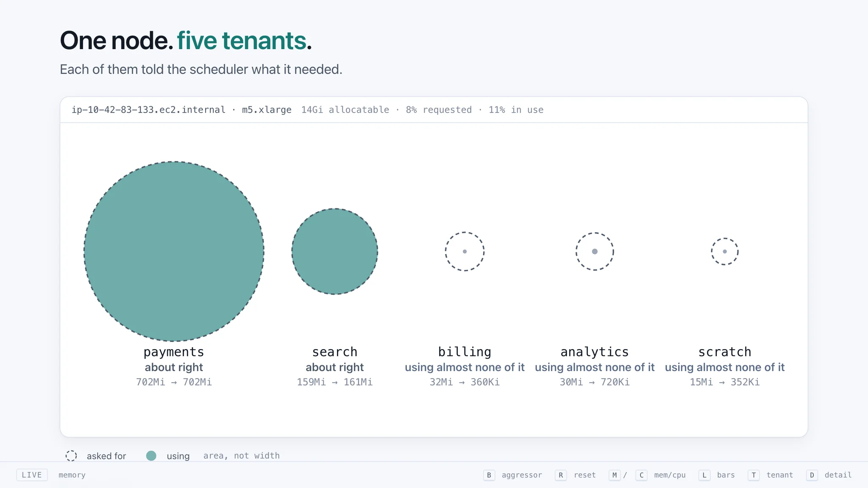Viewport: 868px width, 488px height.
Task: Click the 'about right' status under payments
Action: pos(174,367)
